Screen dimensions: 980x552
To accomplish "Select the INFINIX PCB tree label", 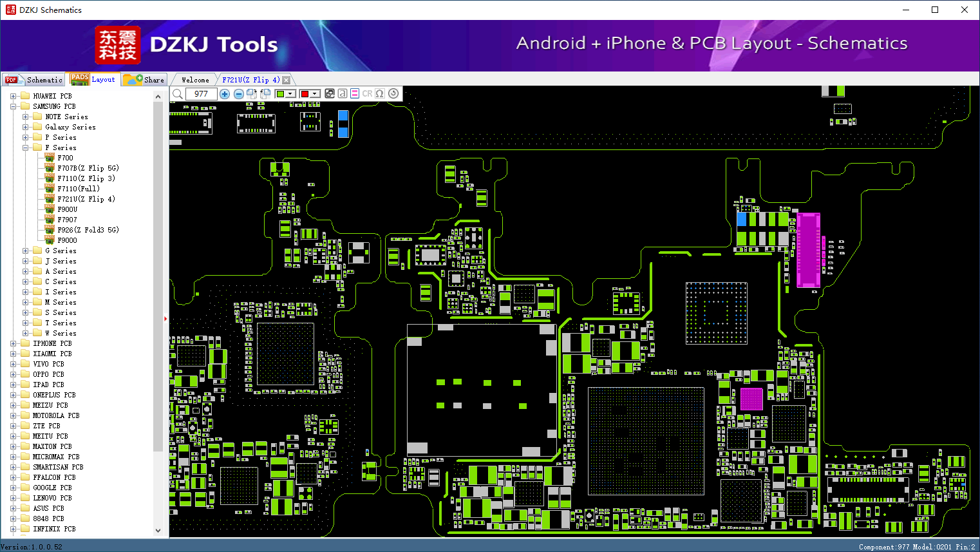I will coord(54,529).
